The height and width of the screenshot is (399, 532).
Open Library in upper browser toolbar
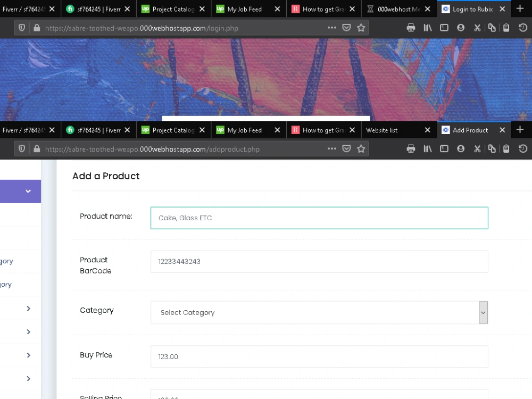pos(428,28)
